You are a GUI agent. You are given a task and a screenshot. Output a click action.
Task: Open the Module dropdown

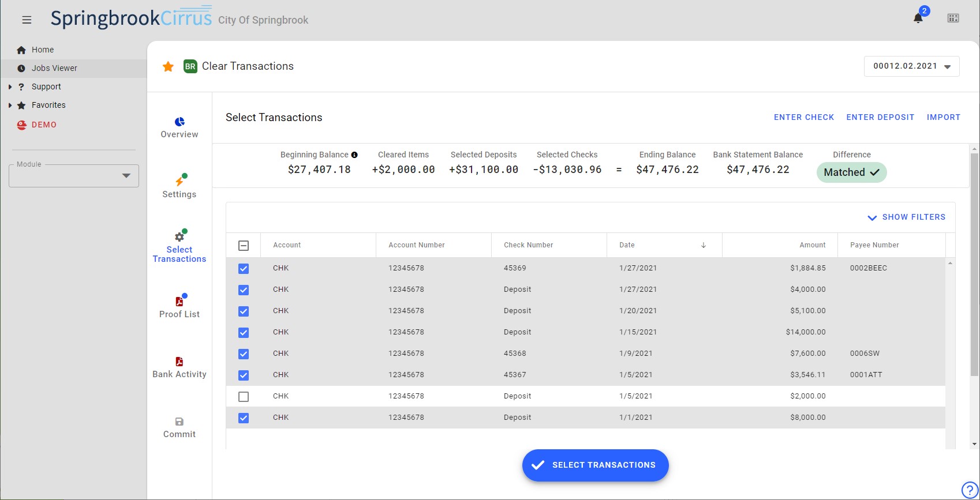(x=74, y=176)
